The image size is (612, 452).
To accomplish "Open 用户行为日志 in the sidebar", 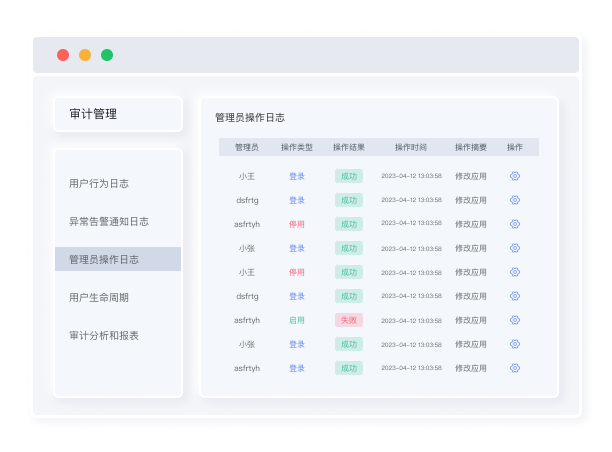I will [99, 183].
